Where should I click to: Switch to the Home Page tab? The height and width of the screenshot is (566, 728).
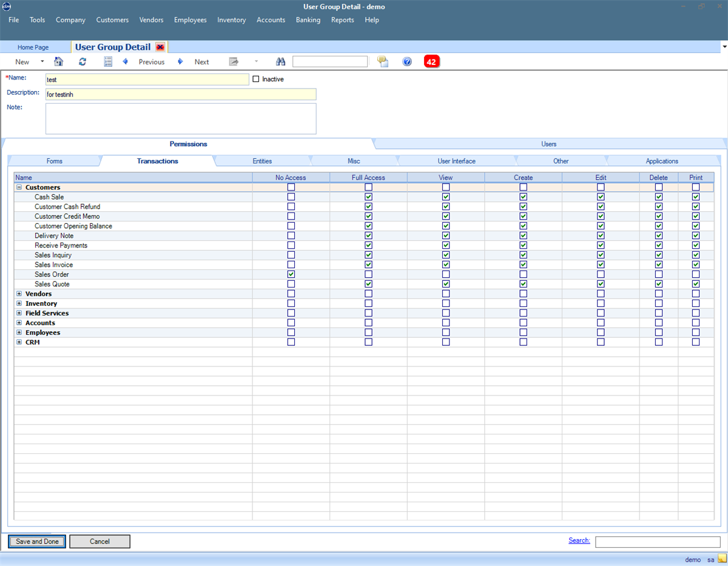pyautogui.click(x=33, y=47)
